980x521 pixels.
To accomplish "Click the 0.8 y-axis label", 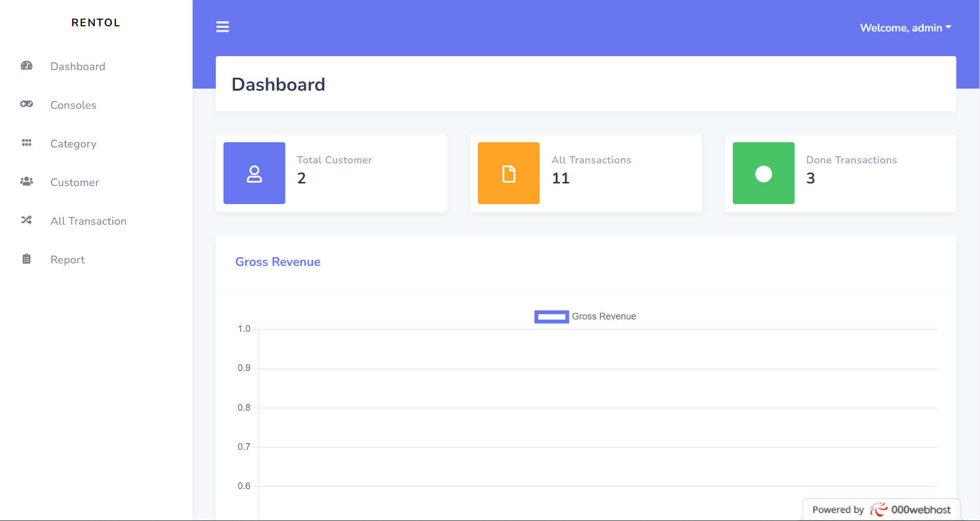I will [x=244, y=408].
